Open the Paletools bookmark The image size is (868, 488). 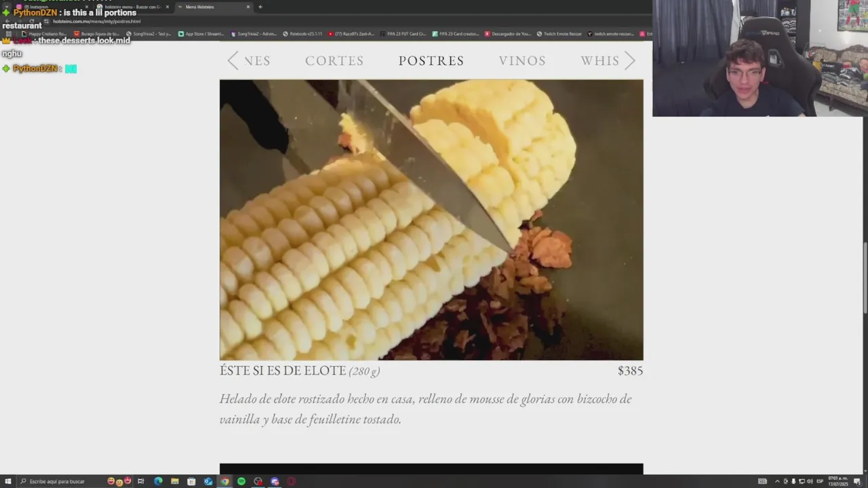click(302, 33)
